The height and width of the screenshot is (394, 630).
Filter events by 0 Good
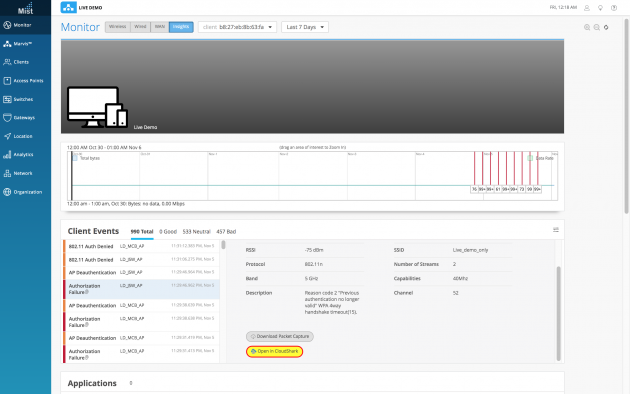click(x=168, y=232)
